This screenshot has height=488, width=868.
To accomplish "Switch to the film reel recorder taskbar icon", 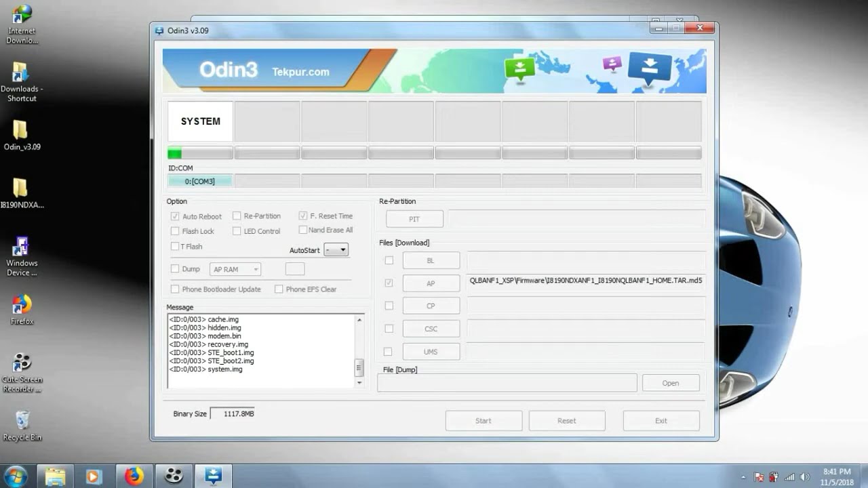I will click(174, 476).
